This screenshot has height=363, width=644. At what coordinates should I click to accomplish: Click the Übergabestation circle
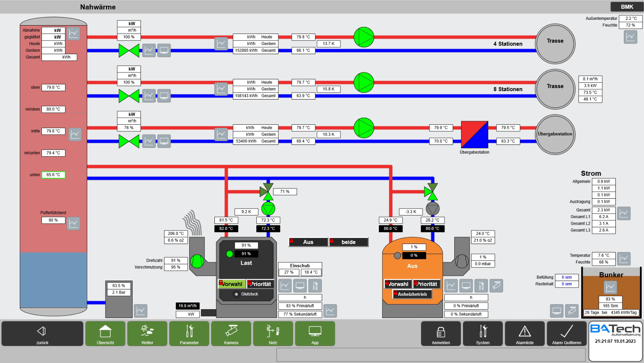555,135
